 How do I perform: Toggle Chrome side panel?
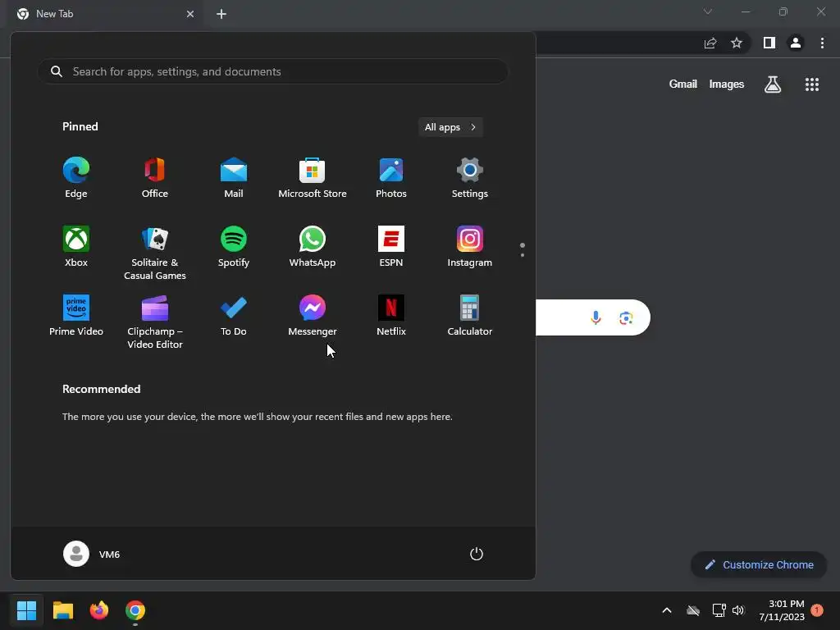(769, 43)
